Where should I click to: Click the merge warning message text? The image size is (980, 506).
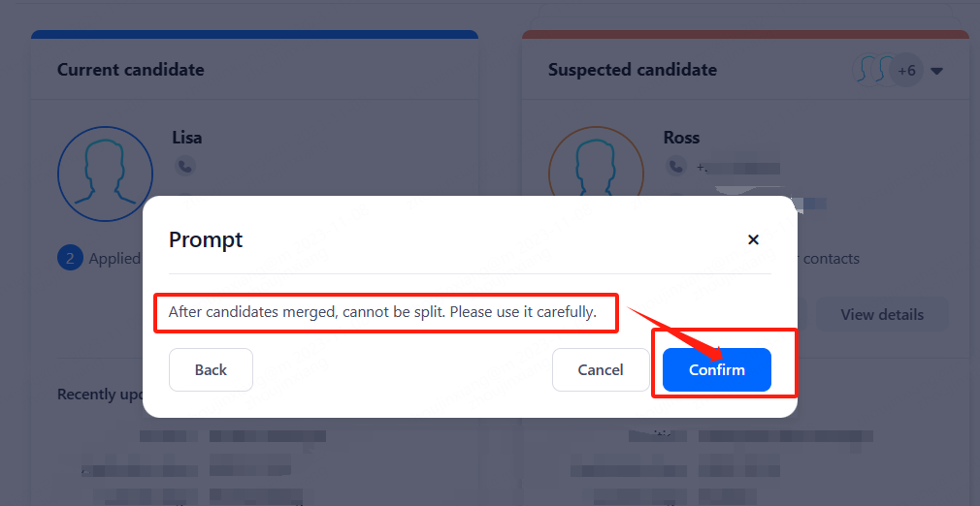382,312
